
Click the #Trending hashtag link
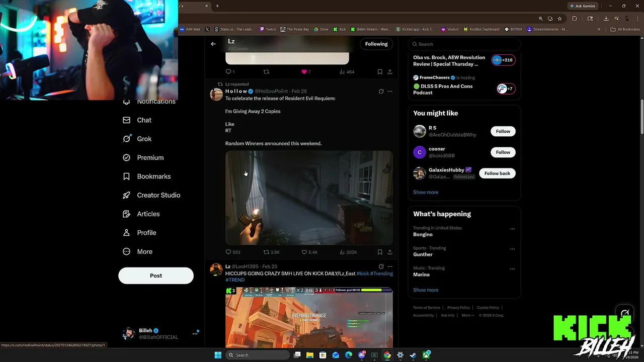[x=381, y=274]
